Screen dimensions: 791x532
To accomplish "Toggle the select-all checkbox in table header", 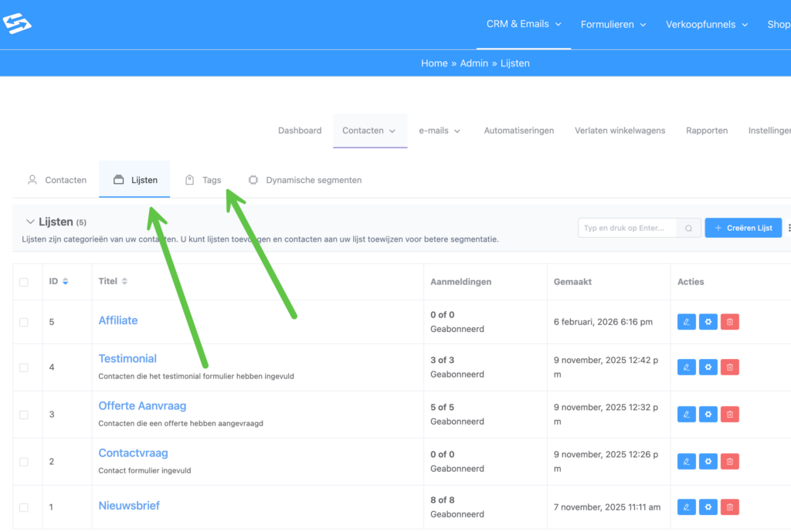I will point(24,282).
